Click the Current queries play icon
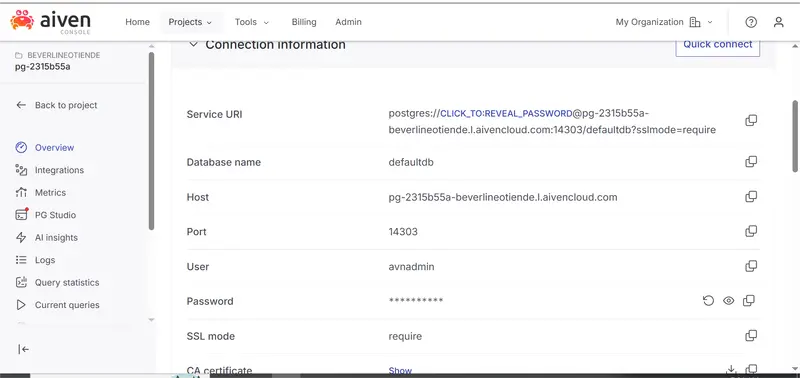The height and width of the screenshot is (378, 800). point(21,305)
